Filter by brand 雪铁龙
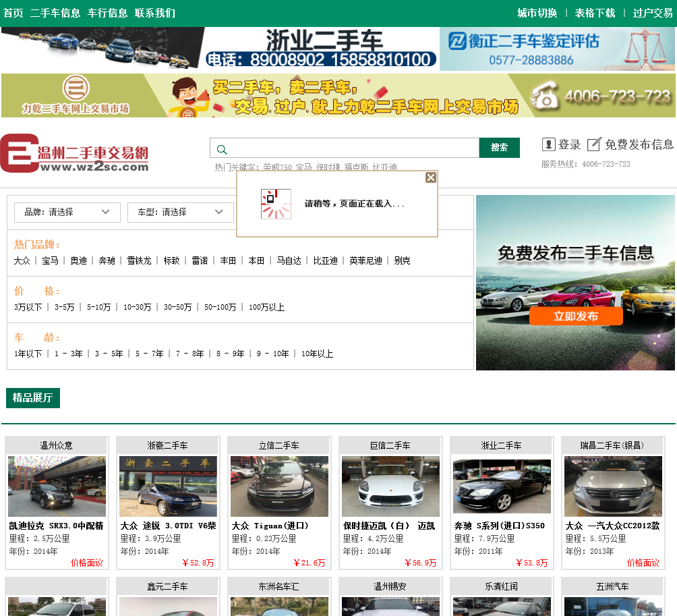 [x=139, y=260]
